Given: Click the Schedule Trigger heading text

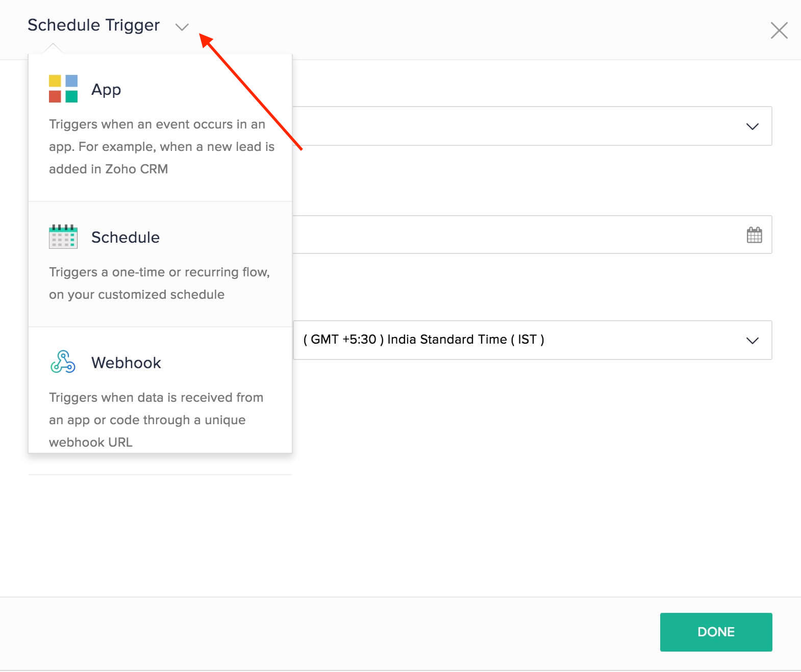Looking at the screenshot, I should tap(93, 25).
